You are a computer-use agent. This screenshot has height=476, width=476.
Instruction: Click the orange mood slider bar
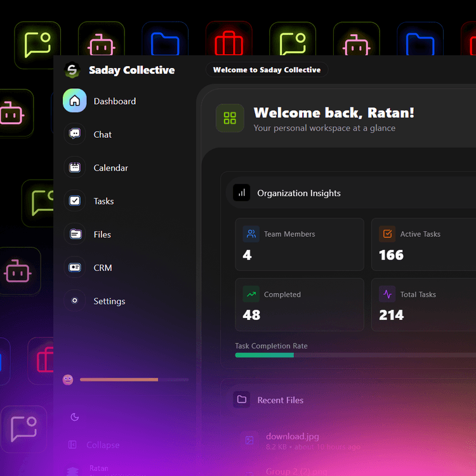[119, 380]
